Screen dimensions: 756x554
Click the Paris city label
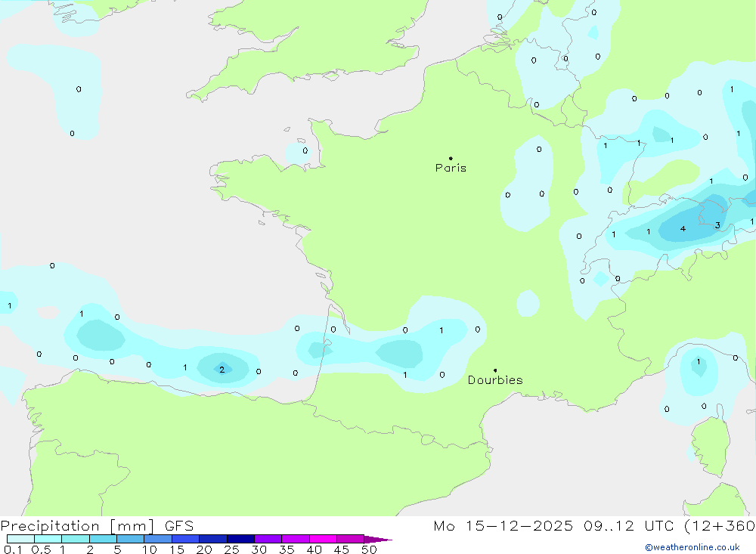(451, 168)
